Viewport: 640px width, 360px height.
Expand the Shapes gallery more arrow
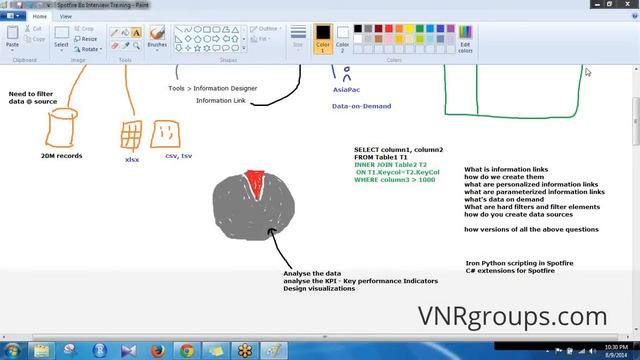click(x=244, y=48)
